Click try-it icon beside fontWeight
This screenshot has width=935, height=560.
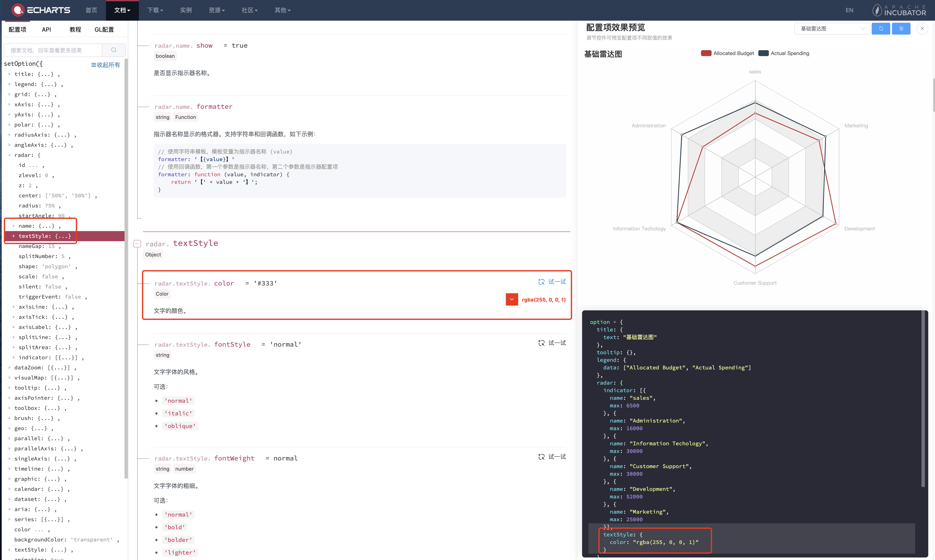pyautogui.click(x=541, y=457)
